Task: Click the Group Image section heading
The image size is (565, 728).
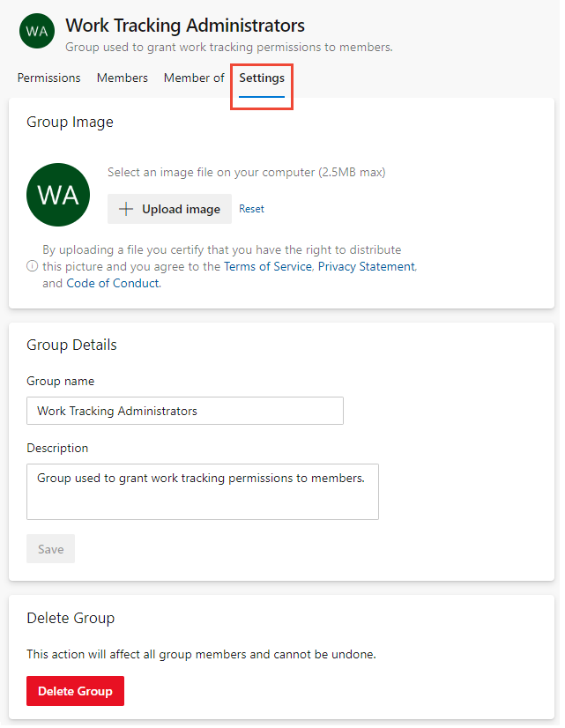Action: (70, 122)
